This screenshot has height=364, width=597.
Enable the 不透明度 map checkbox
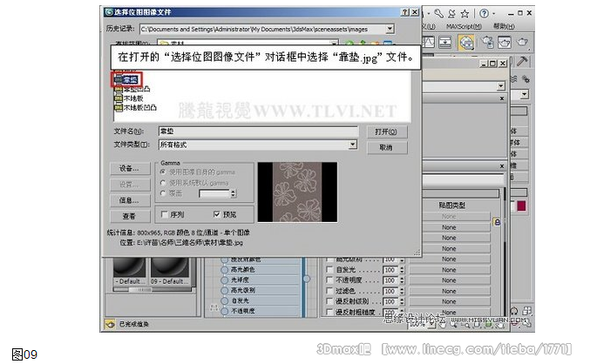pos(329,280)
